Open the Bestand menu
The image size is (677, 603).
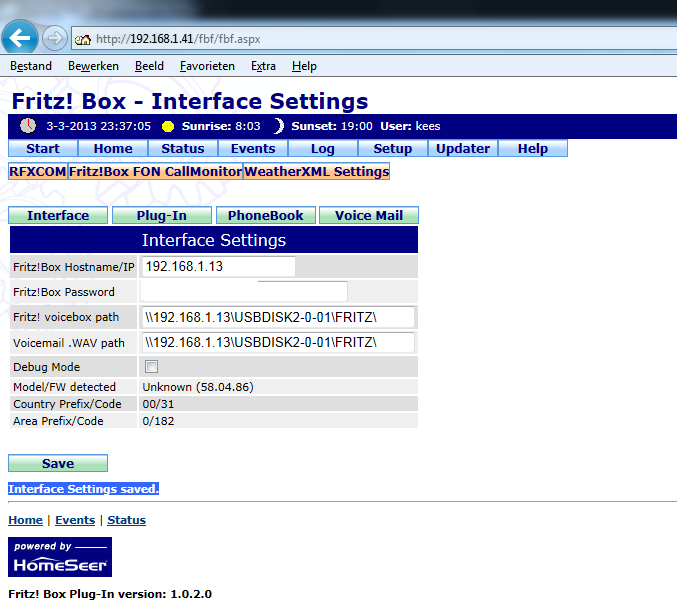pyautogui.click(x=31, y=66)
